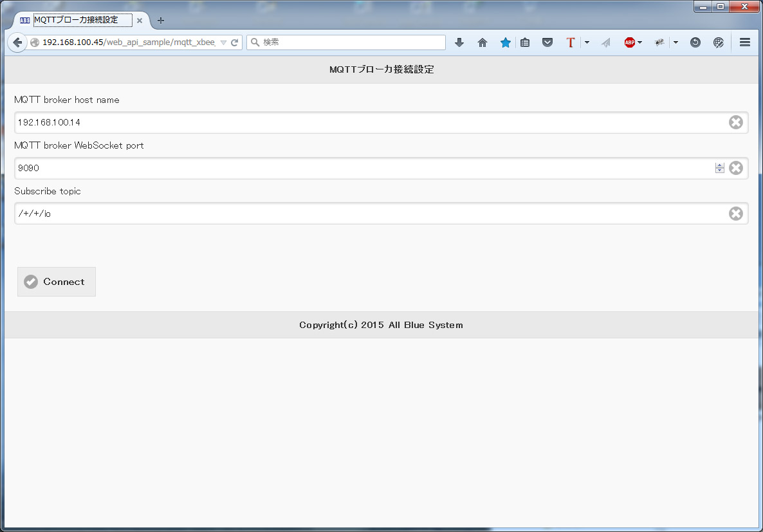
Task: Click the globe with pencil toolbar icon
Action: pyautogui.click(x=718, y=42)
